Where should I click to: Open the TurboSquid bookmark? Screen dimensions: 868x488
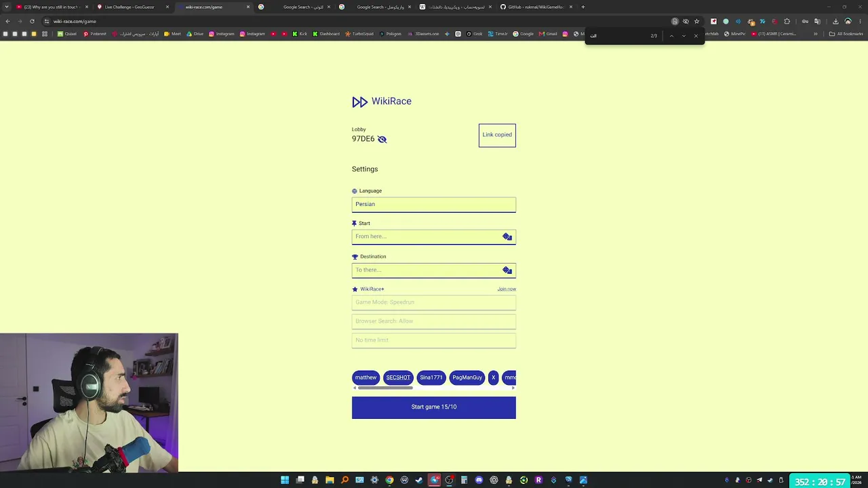click(x=359, y=34)
